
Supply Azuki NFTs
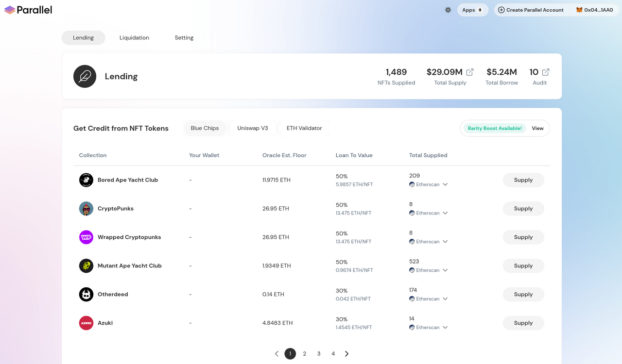pos(523,323)
